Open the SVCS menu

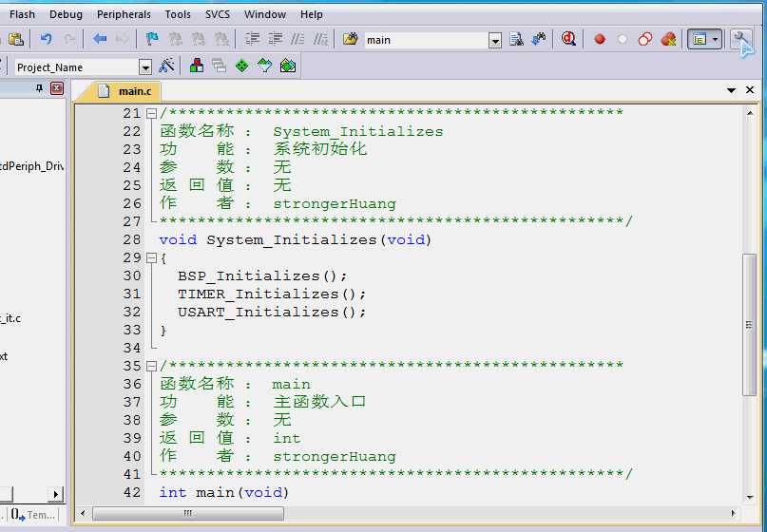coord(218,14)
